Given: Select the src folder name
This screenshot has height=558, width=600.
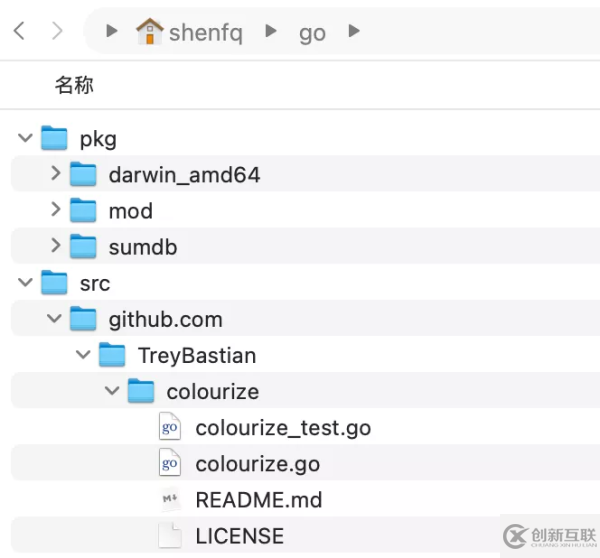Looking at the screenshot, I should (95, 284).
